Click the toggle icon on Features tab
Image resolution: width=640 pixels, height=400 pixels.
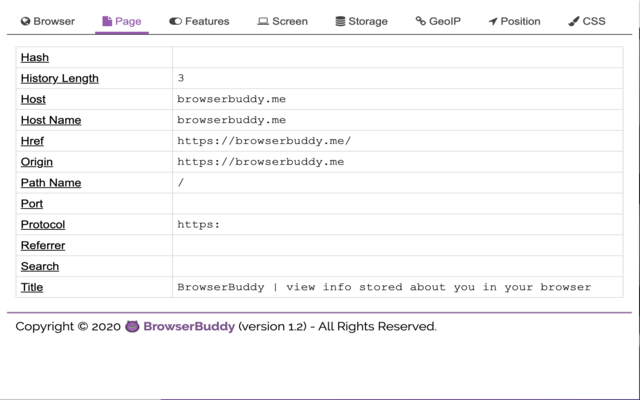(176, 21)
